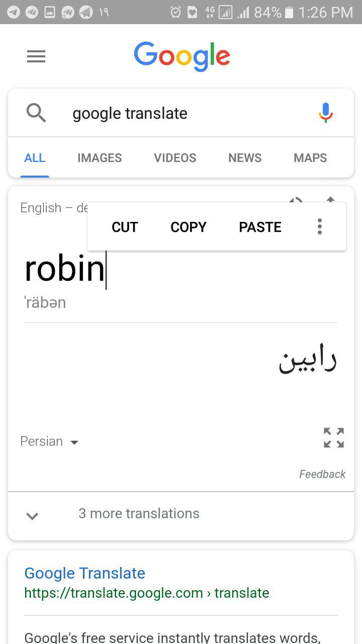Start voice search with microphone

[326, 113]
